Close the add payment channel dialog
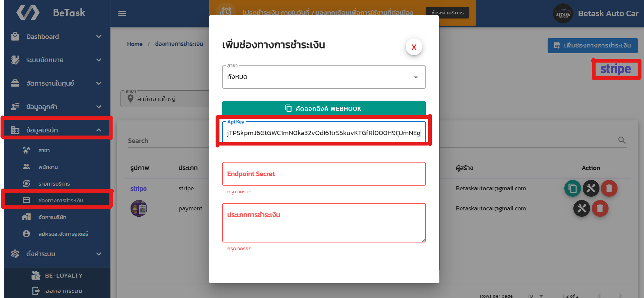 414,47
